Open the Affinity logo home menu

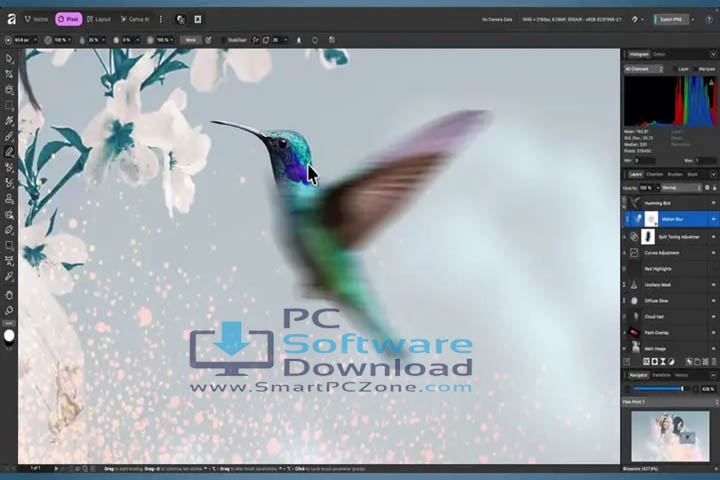pyautogui.click(x=11, y=19)
